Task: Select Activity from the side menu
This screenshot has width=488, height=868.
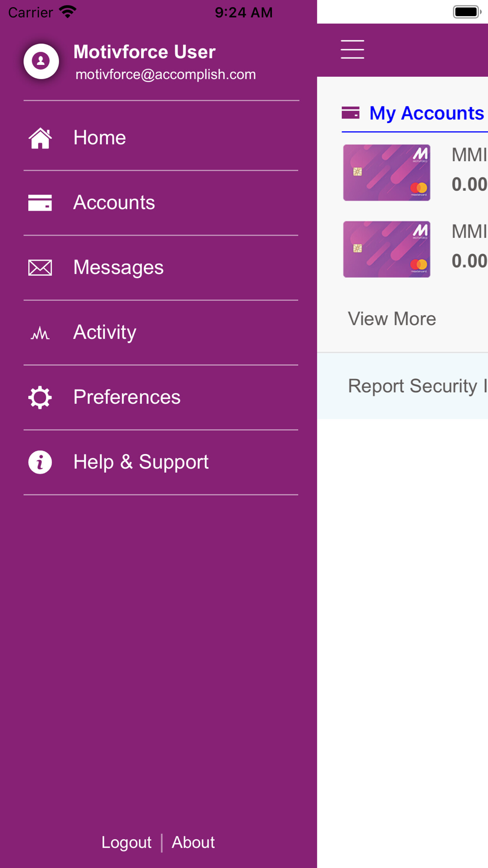Action: 161,332
